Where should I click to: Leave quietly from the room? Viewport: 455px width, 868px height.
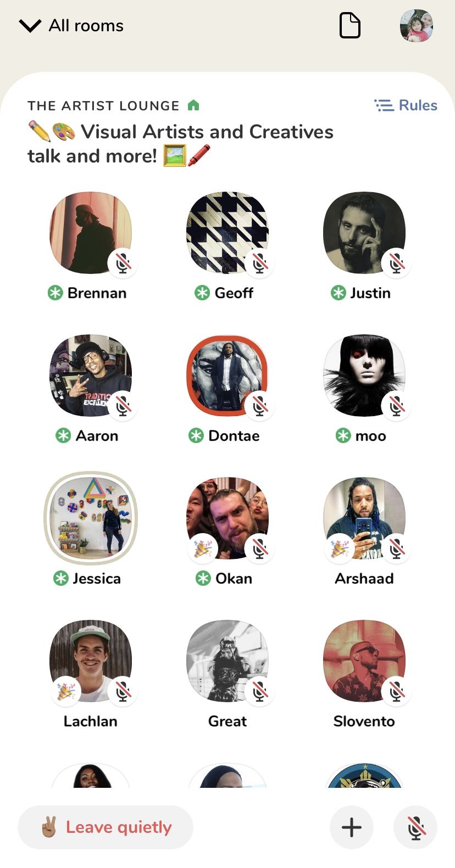(106, 827)
